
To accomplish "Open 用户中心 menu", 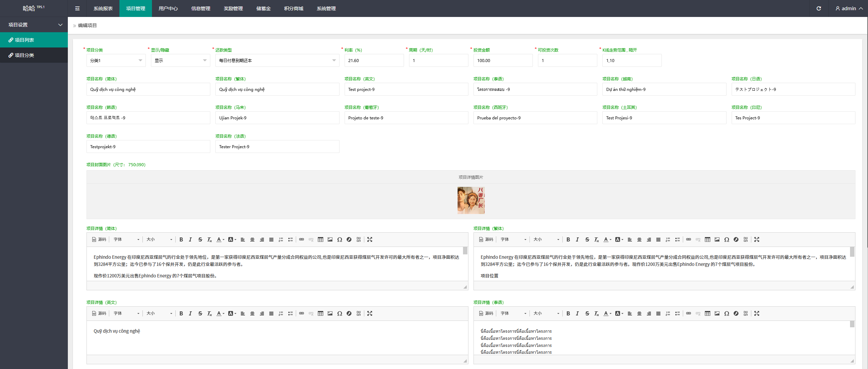I will pyautogui.click(x=168, y=8).
